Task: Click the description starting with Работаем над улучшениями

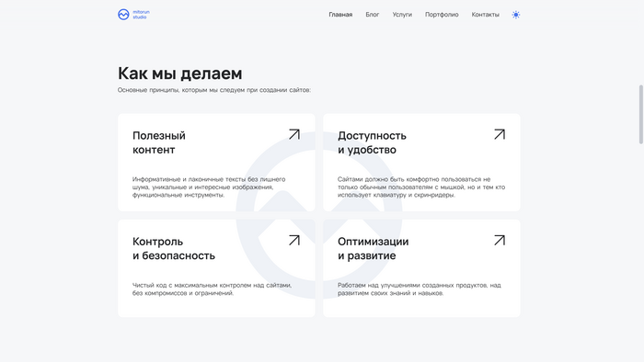Action: click(x=420, y=289)
